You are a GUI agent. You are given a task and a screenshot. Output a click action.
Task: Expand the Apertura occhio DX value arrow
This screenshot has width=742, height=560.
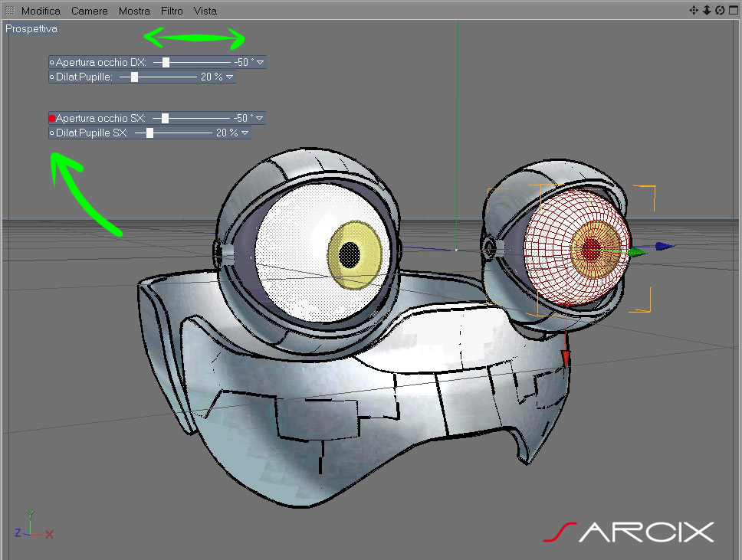point(261,62)
